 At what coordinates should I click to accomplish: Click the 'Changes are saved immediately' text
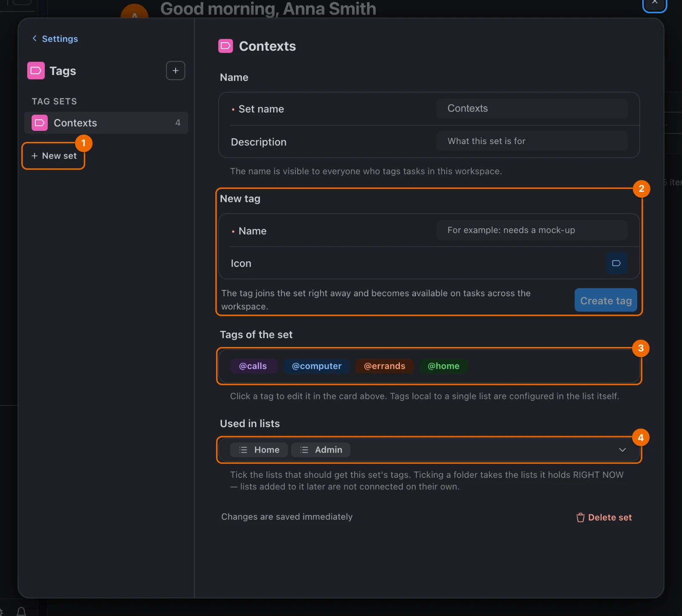coord(287,517)
